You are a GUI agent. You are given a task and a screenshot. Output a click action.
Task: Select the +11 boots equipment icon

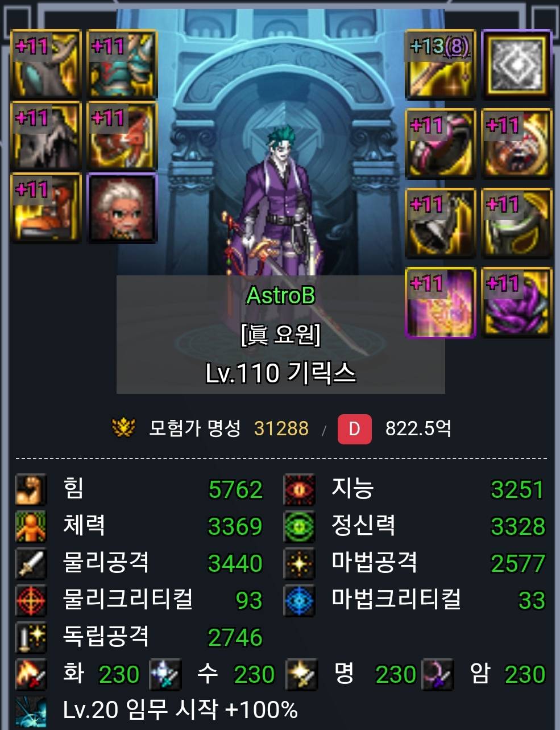click(x=46, y=208)
